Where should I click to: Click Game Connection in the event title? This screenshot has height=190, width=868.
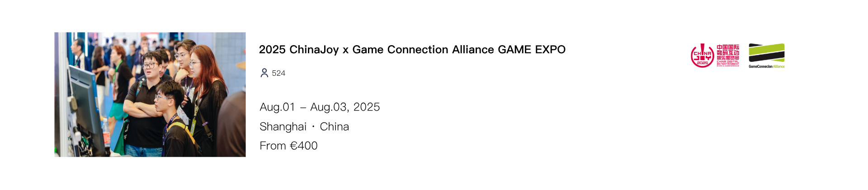pos(400,50)
